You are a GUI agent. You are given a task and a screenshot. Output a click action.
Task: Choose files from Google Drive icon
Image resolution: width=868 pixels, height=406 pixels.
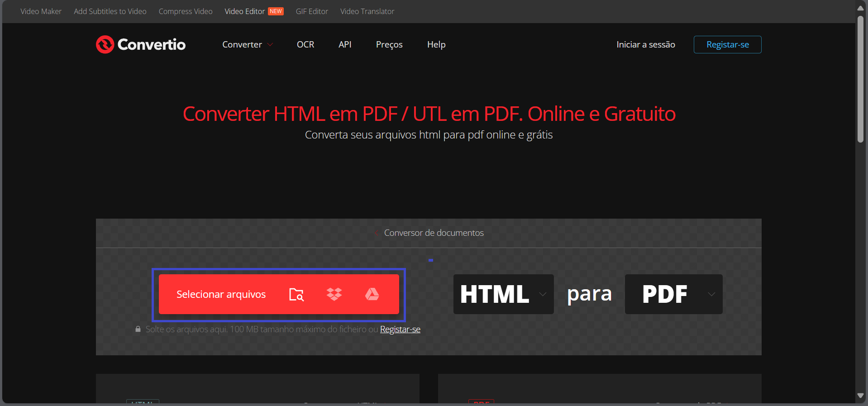coord(372,294)
